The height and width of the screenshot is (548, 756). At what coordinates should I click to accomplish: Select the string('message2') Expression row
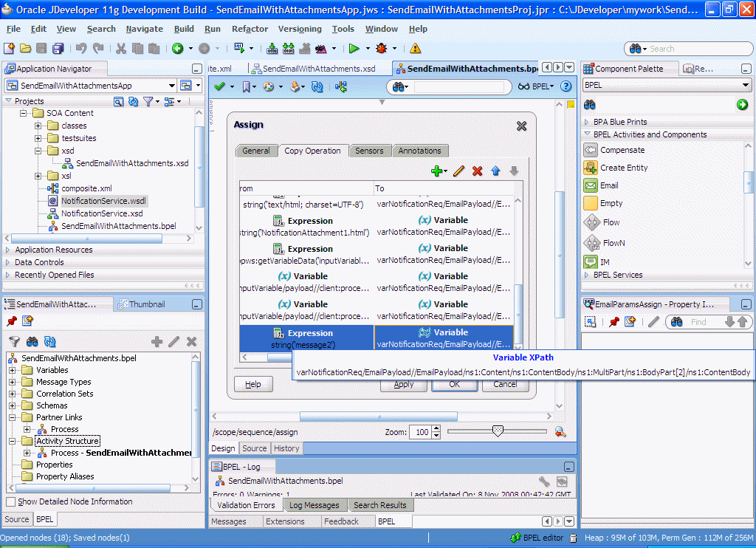(306, 339)
